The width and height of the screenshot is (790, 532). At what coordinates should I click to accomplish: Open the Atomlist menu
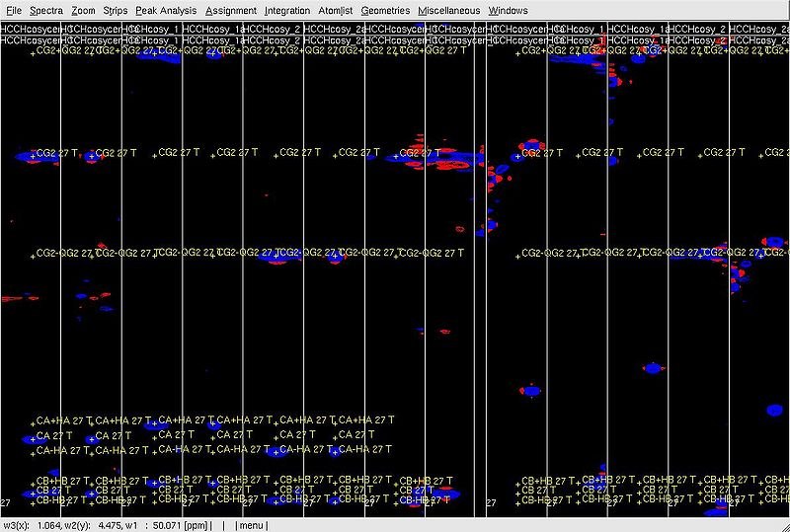[336, 10]
